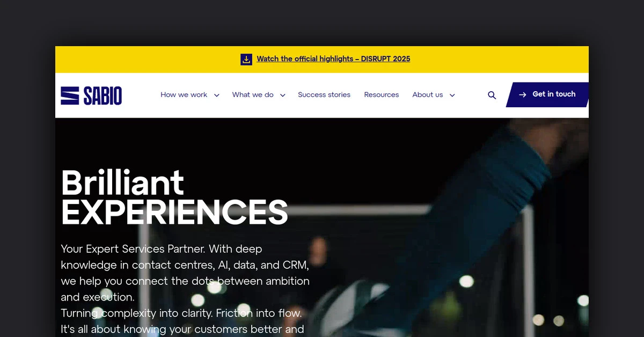The width and height of the screenshot is (644, 337).
Task: Open the search magnifier icon
Action: pyautogui.click(x=492, y=95)
